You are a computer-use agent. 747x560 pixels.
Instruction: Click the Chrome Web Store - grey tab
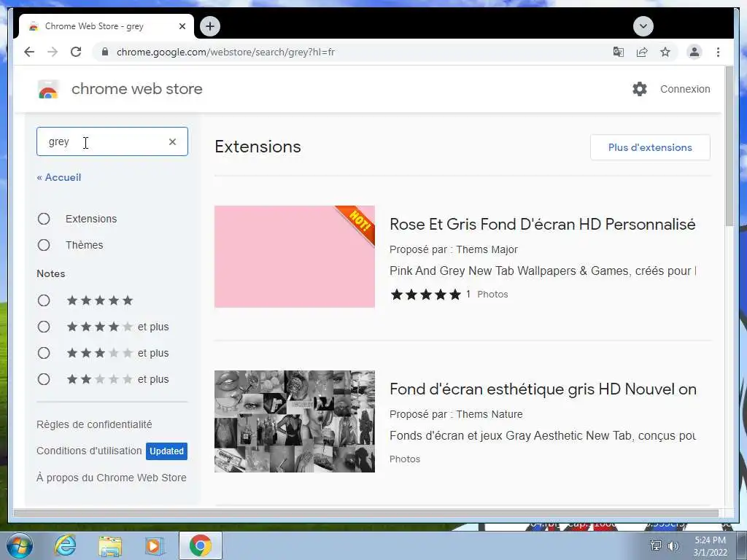(106, 26)
